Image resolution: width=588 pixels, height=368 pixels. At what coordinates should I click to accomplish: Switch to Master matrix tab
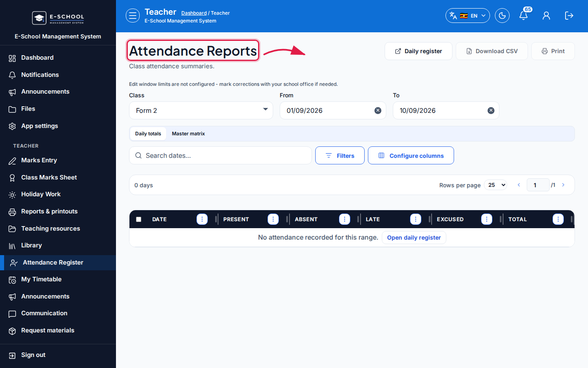pyautogui.click(x=188, y=134)
